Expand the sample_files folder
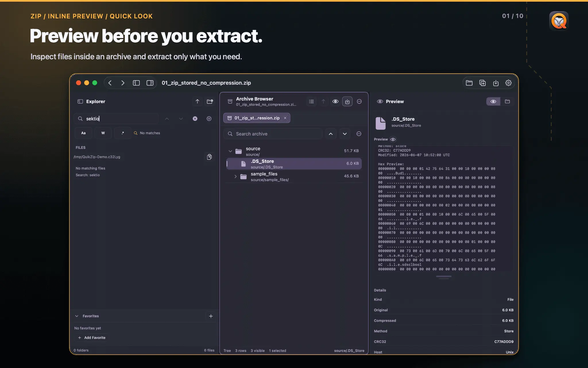This screenshot has height=368, width=588. 235,177
